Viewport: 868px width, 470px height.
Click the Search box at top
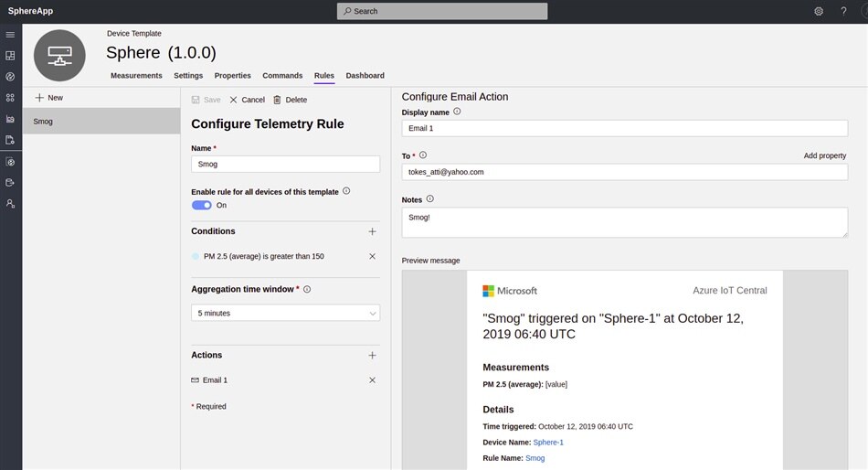tap(442, 11)
